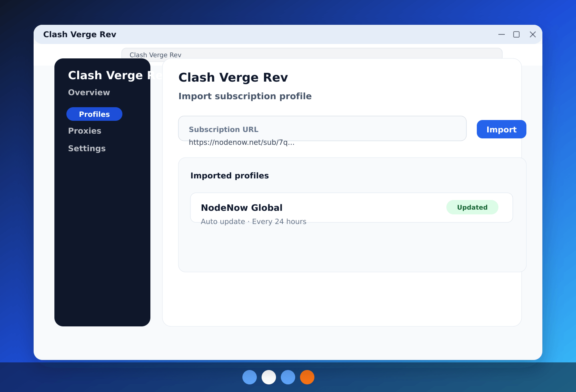The height and width of the screenshot is (392, 576).
Task: Open the orange circle taskbar icon
Action: pos(307,377)
